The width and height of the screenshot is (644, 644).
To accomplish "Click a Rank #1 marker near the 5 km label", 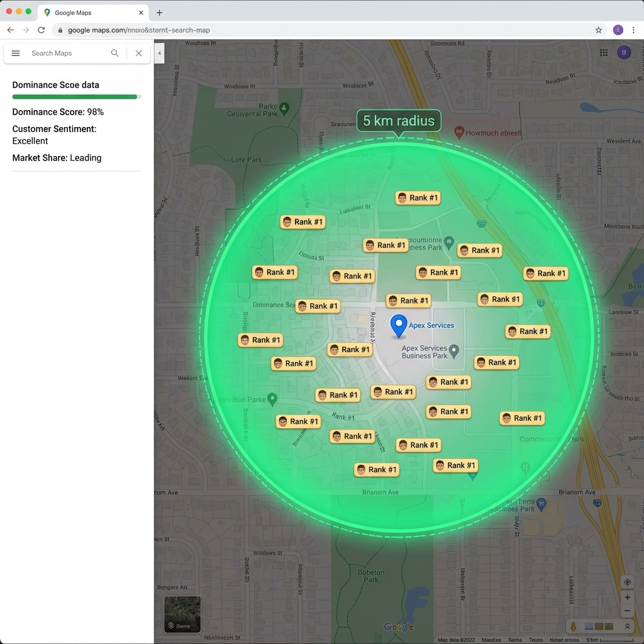I will 418,197.
